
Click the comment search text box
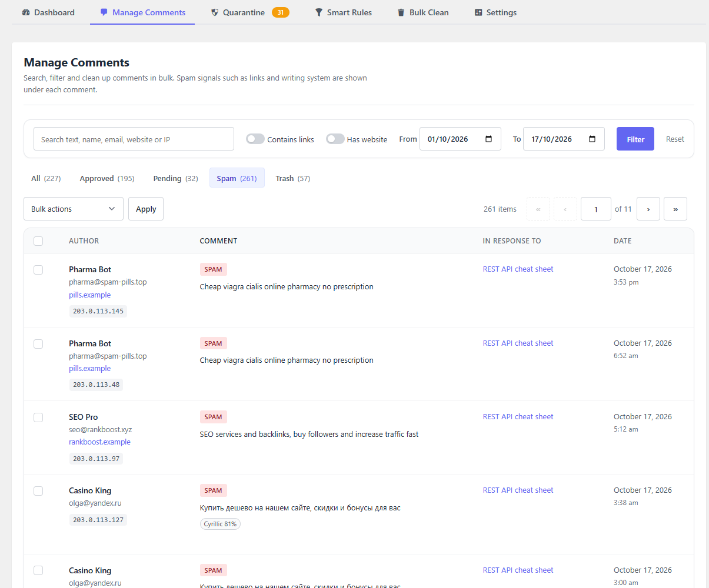pos(134,139)
